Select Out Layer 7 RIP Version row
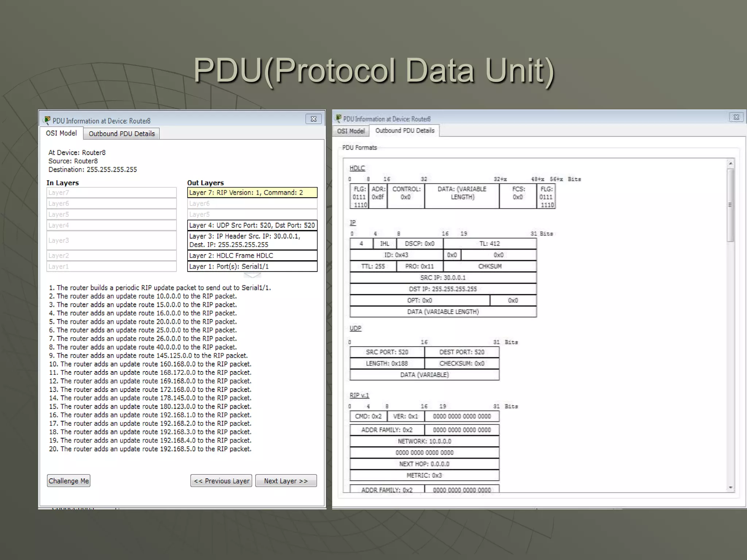Viewport: 747px width, 560px height. [252, 192]
